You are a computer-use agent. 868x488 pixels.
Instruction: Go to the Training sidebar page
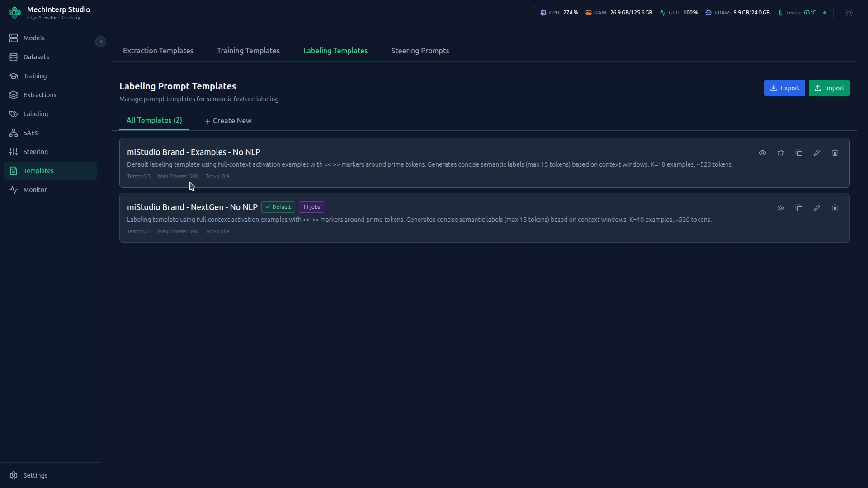tap(50, 76)
